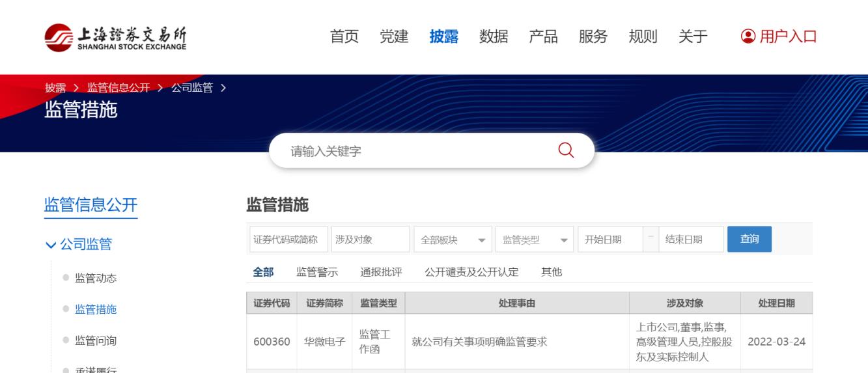Open the 产品 navigation menu
The height and width of the screenshot is (373, 868).
tap(543, 37)
